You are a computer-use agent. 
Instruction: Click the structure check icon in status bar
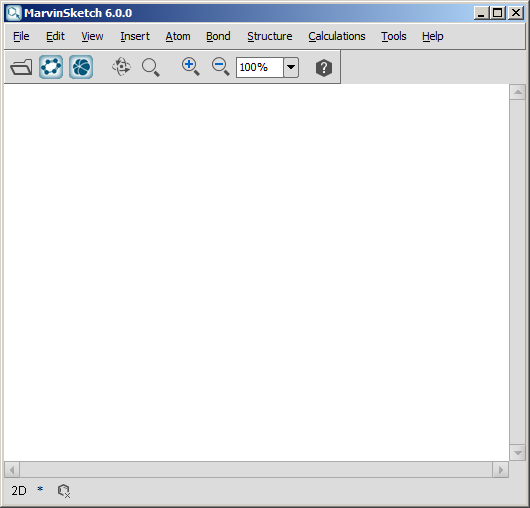(x=64, y=491)
